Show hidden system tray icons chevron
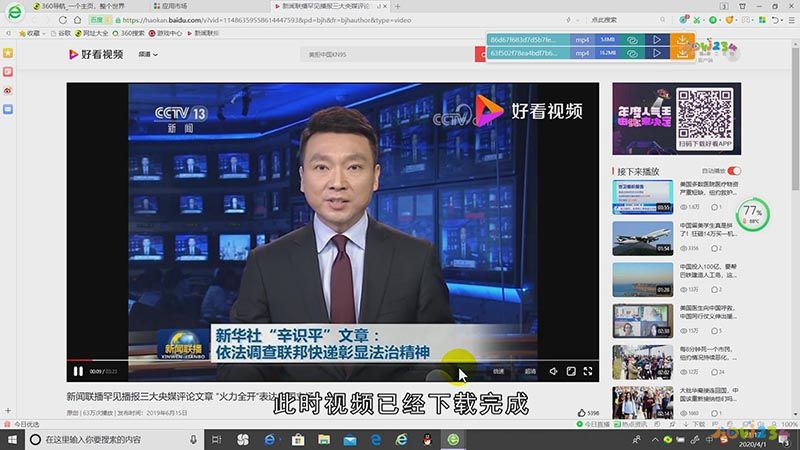The image size is (800, 450). point(655,439)
